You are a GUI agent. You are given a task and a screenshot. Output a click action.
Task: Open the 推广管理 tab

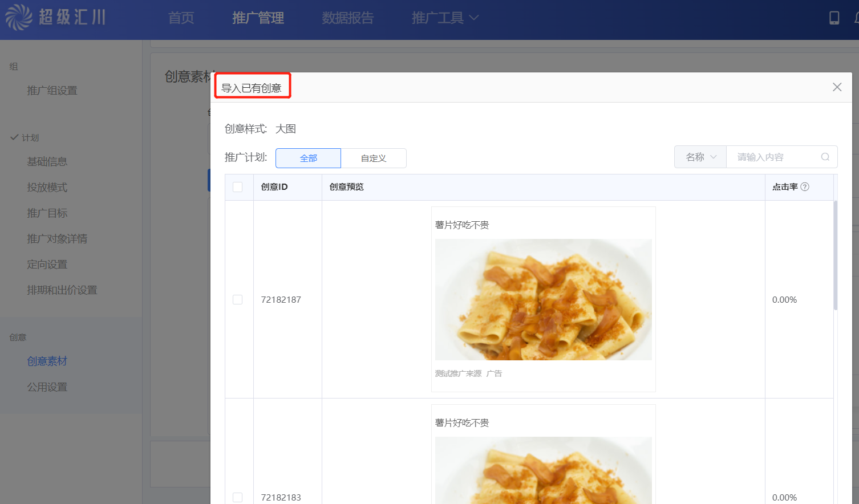[x=258, y=18]
